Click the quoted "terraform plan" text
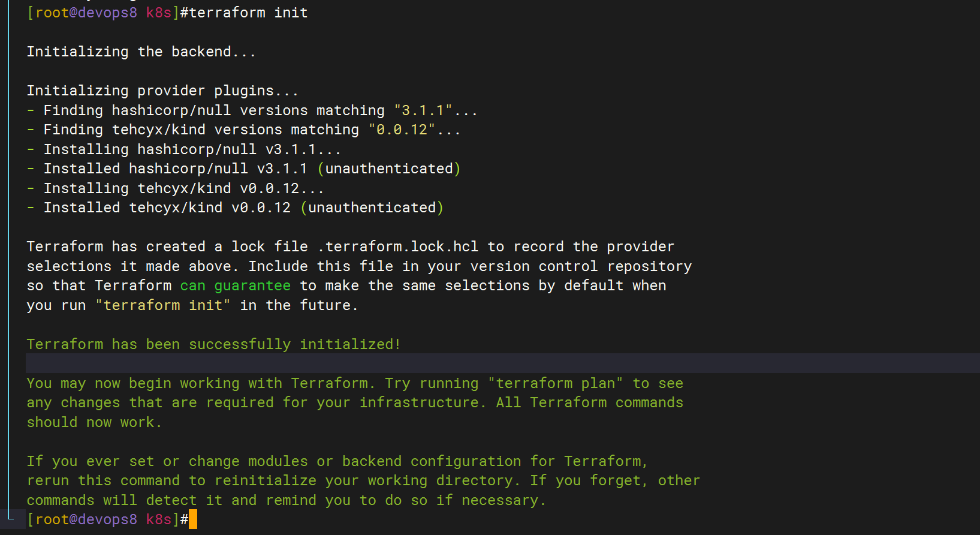This screenshot has height=535, width=980. tap(556, 383)
